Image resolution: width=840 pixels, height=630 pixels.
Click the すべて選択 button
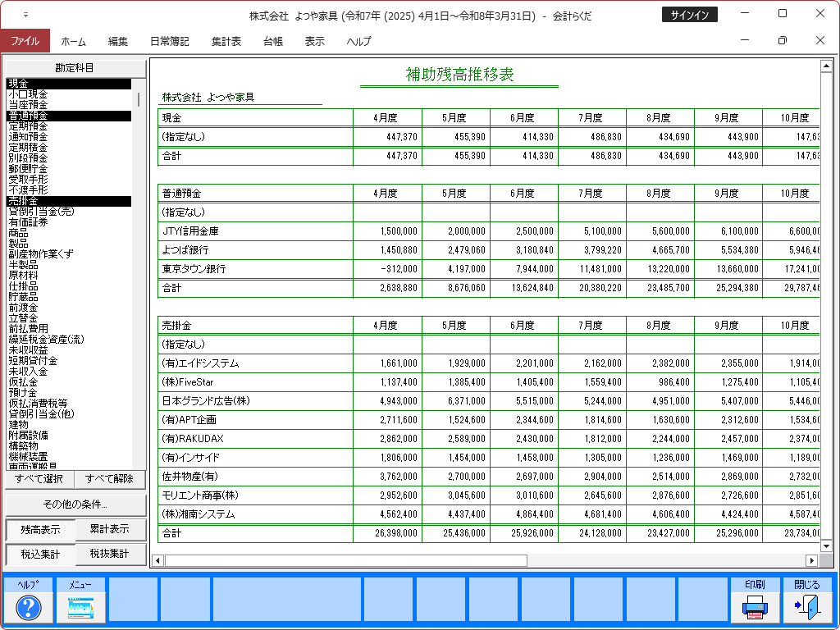point(39,479)
